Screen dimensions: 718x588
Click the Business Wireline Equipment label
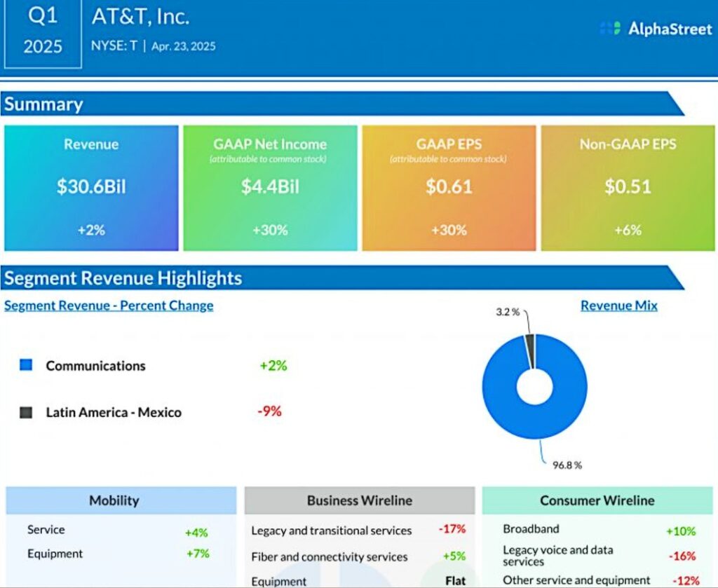point(279,581)
